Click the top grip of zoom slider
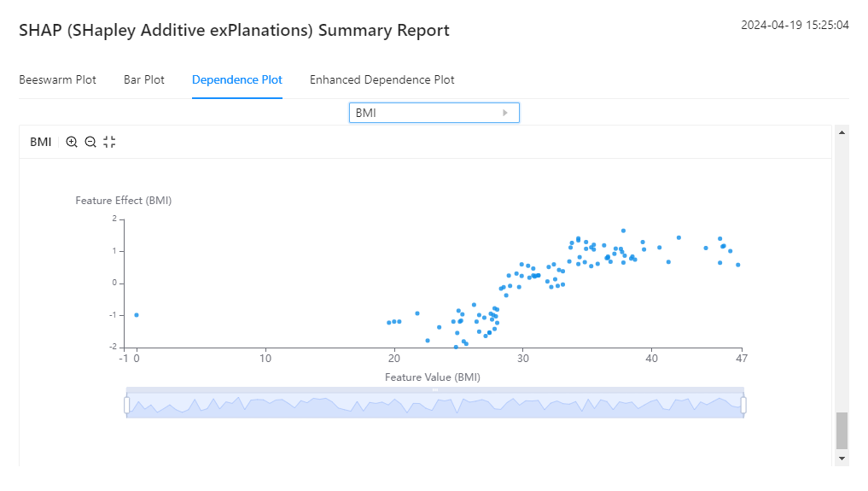Image resolution: width=868 pixels, height=491 pixels. [x=435, y=390]
